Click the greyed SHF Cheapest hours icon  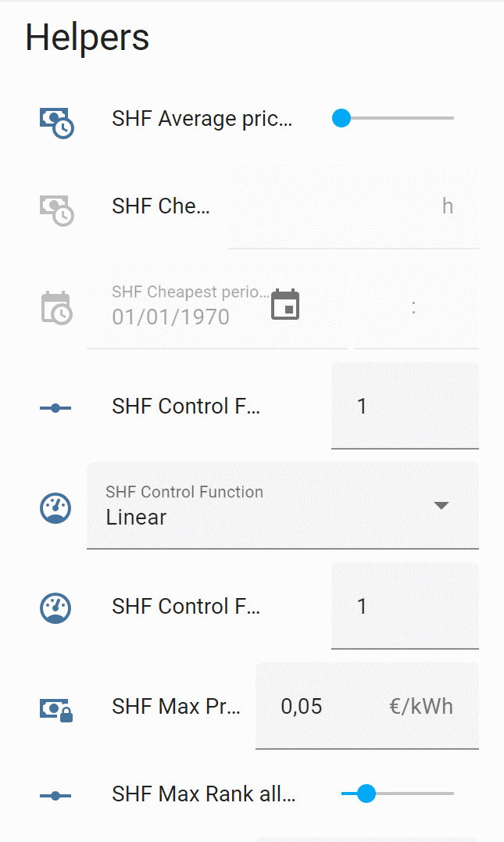(56, 208)
